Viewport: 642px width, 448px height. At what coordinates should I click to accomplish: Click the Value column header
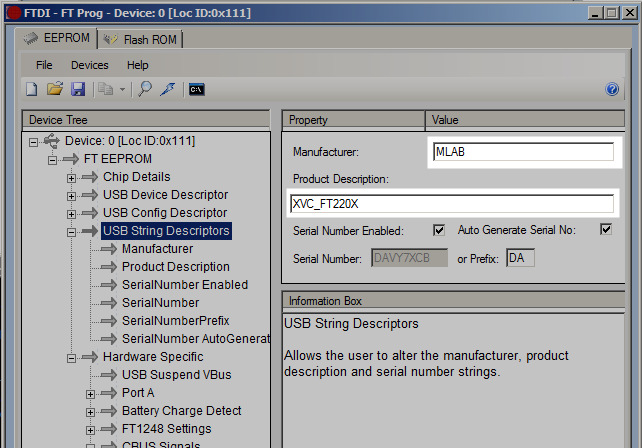pyautogui.click(x=525, y=120)
